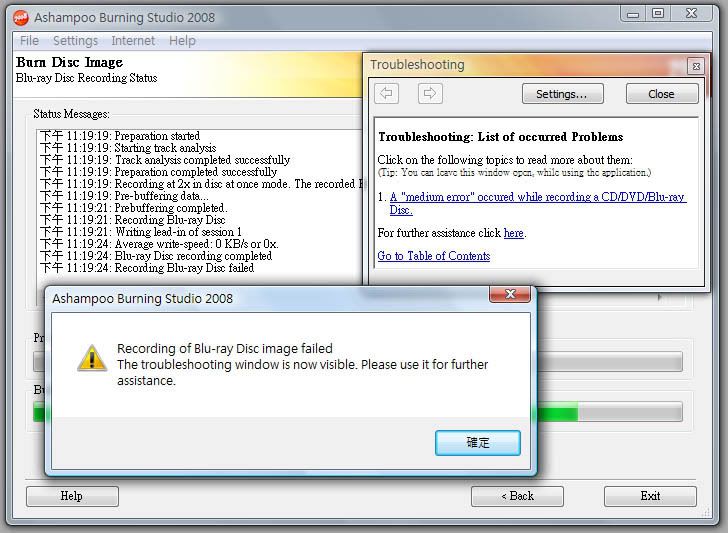Viewport: 728px width, 533px height.
Task: Select "Preparation completed successfully" line
Action: [x=158, y=172]
